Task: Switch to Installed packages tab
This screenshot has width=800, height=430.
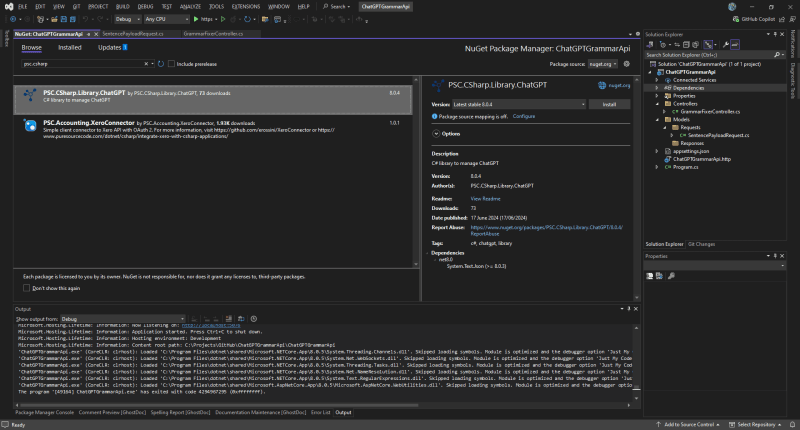Action: point(69,47)
